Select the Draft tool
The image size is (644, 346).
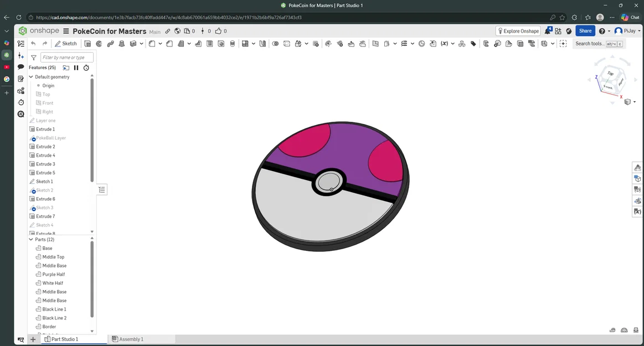click(x=181, y=44)
